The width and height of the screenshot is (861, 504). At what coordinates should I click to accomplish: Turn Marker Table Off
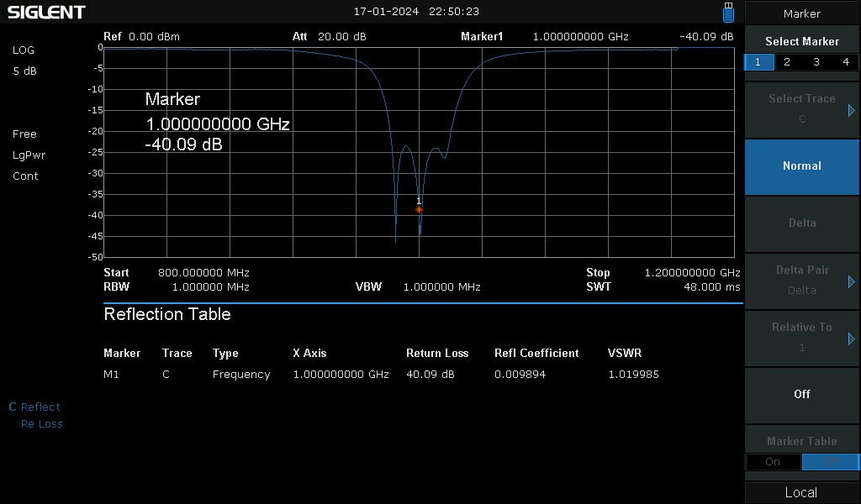click(831, 462)
